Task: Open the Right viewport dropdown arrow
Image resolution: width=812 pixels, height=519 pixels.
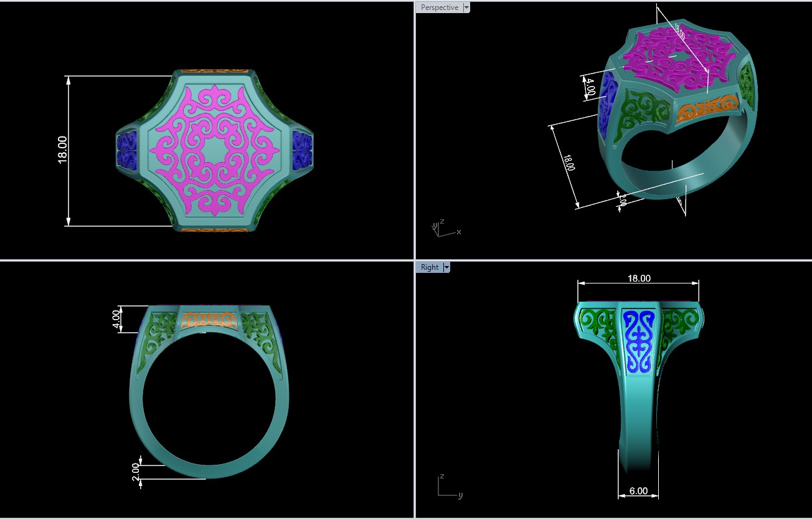Action: pos(446,267)
